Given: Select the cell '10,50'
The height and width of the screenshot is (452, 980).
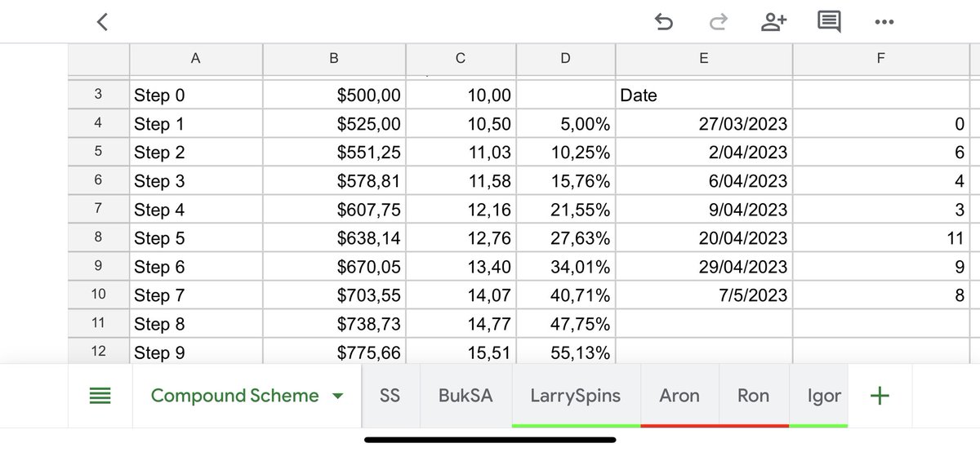Looking at the screenshot, I should coord(461,123).
